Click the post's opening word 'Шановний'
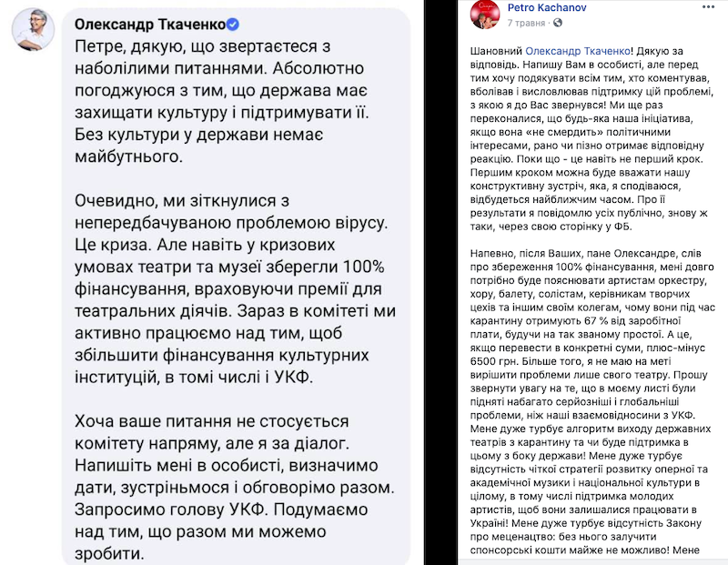This screenshot has width=728, height=565. point(496,51)
